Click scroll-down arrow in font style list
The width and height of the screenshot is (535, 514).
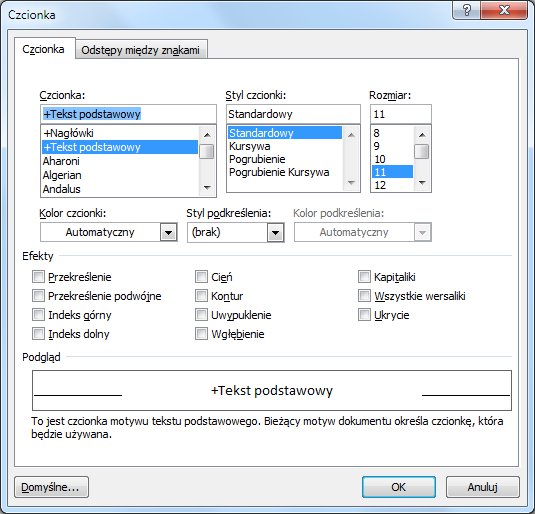point(351,183)
